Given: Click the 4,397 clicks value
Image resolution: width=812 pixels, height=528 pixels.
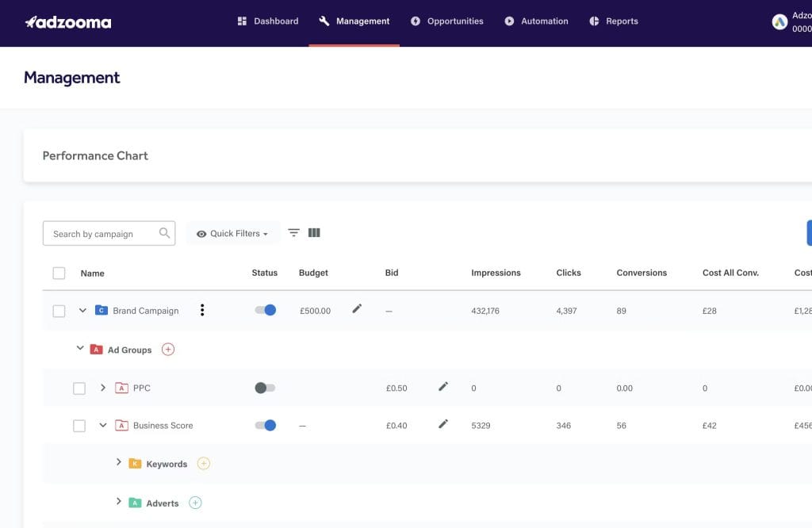Looking at the screenshot, I should point(566,311).
